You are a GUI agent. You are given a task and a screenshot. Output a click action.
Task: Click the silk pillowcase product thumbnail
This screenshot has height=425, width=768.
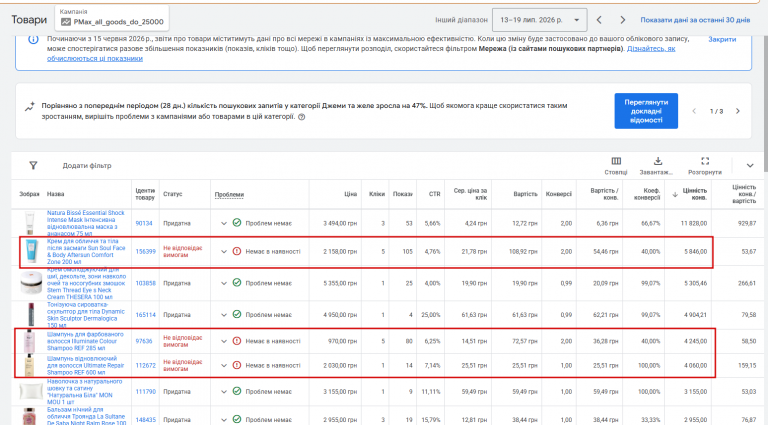tap(30, 391)
